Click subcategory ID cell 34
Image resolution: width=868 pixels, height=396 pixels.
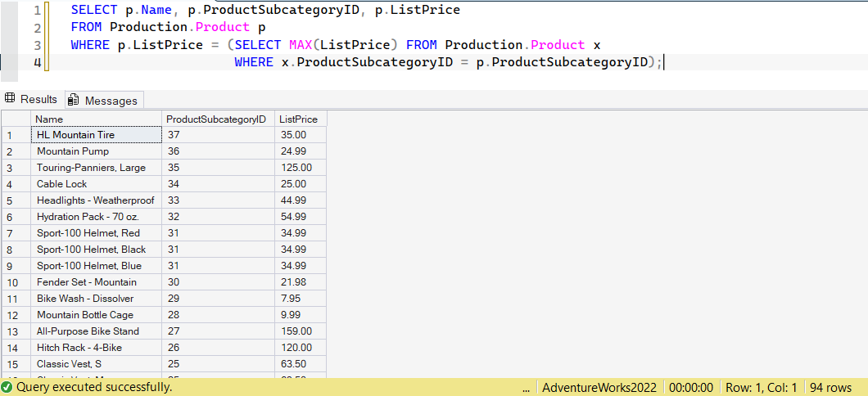218,183
